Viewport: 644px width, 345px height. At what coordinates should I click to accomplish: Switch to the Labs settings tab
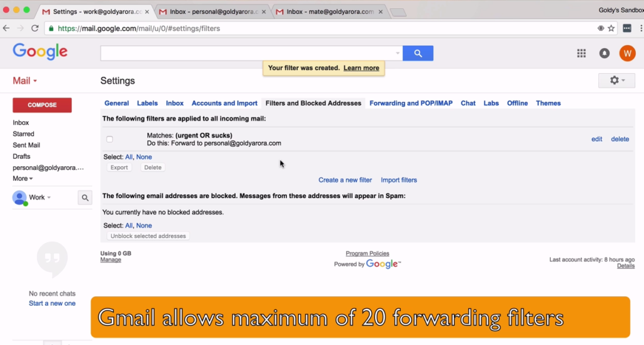pos(491,103)
